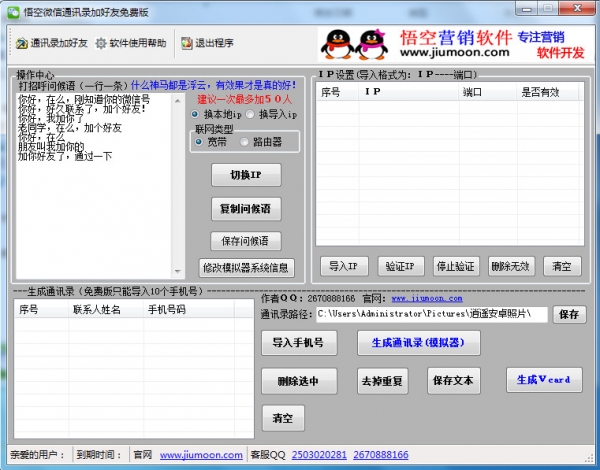600x470 pixels.
Task: Click the penguin banner advertisement image
Action: 455,43
